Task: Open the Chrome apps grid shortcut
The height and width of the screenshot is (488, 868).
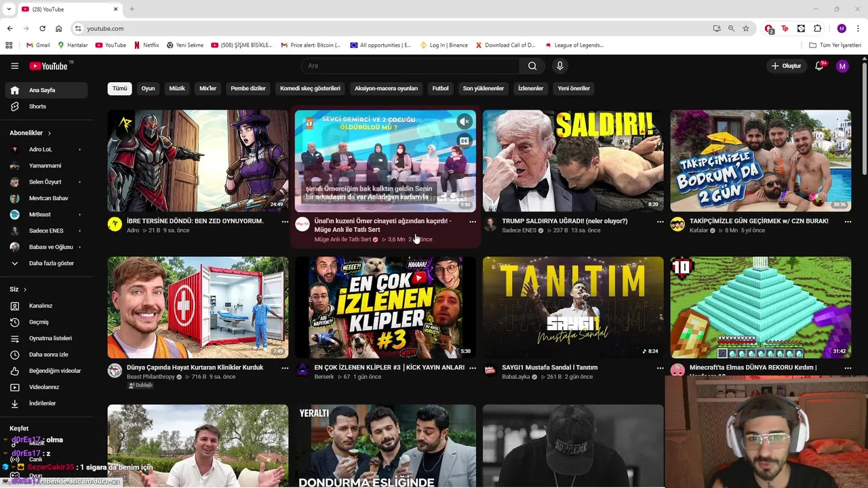Action: [x=9, y=45]
